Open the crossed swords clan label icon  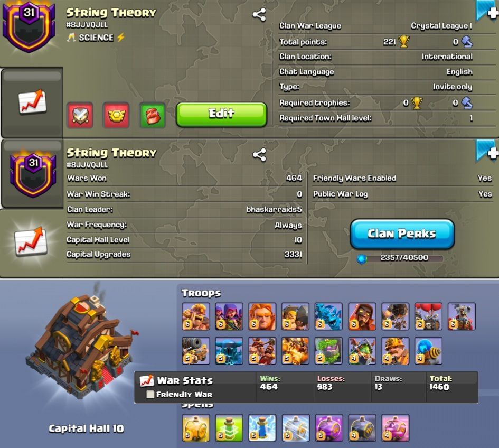[80, 115]
